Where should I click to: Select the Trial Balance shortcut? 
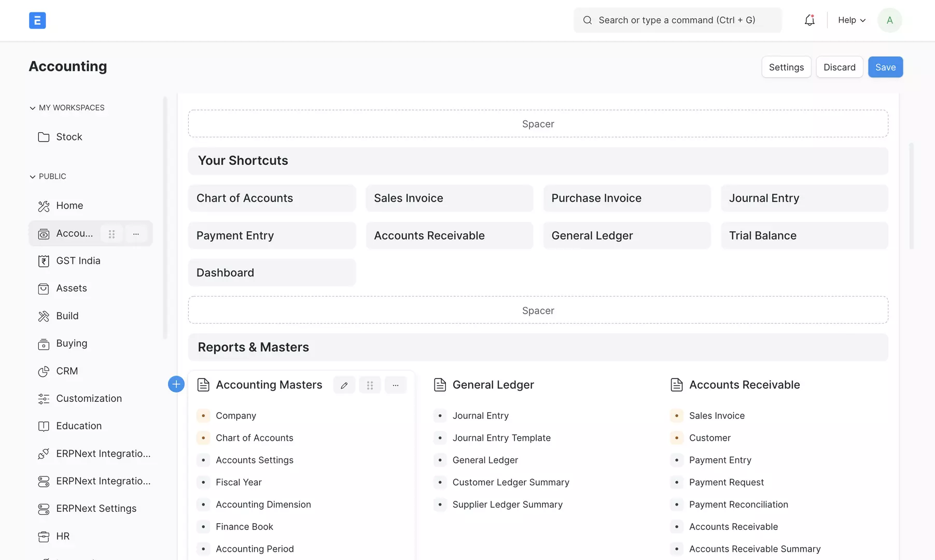pyautogui.click(x=804, y=236)
